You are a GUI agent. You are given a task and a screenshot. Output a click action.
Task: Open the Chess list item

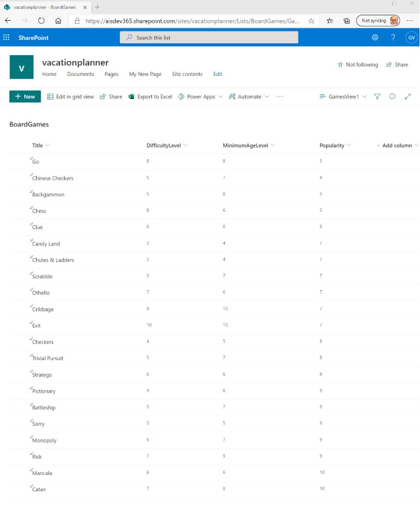39,210
